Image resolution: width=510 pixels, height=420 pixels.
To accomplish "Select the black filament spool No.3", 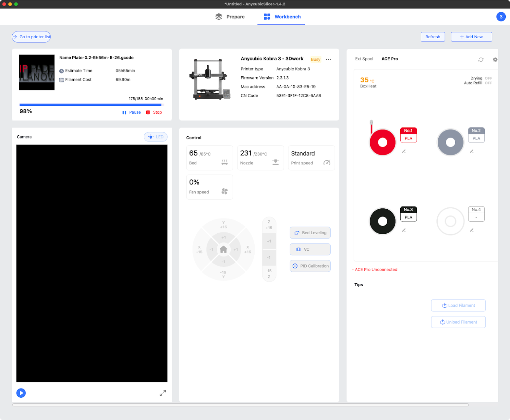I will tap(382, 221).
